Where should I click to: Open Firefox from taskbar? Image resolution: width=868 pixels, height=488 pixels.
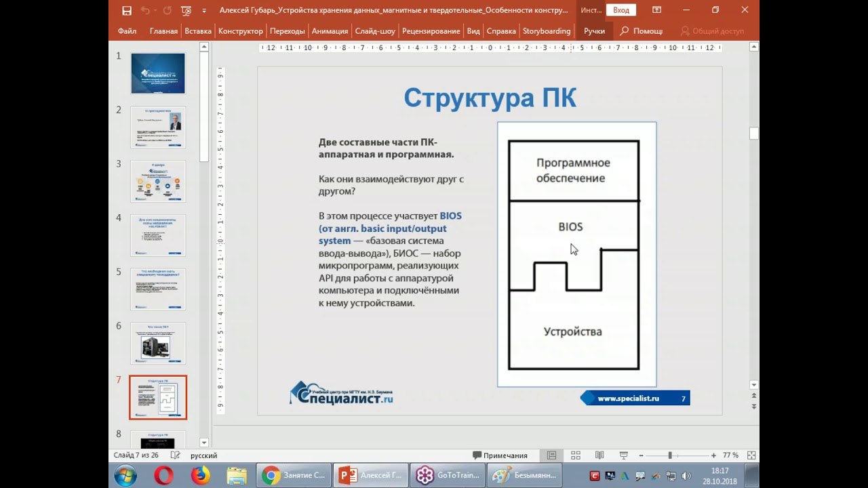(201, 476)
